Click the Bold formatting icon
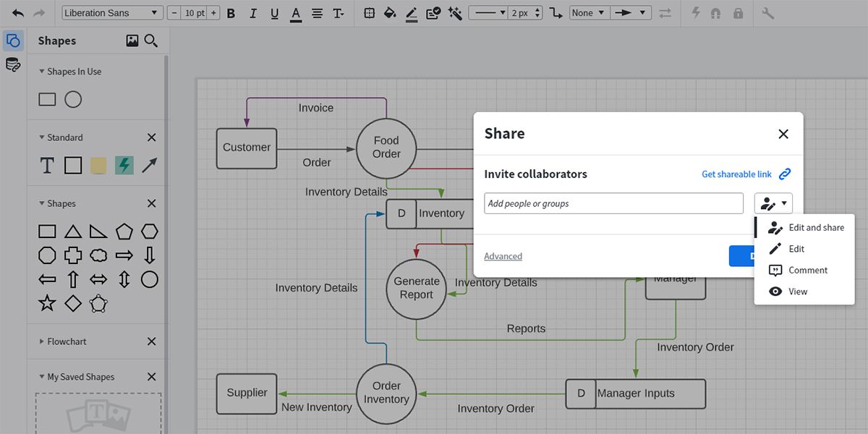The width and height of the screenshot is (868, 434). 231,13
